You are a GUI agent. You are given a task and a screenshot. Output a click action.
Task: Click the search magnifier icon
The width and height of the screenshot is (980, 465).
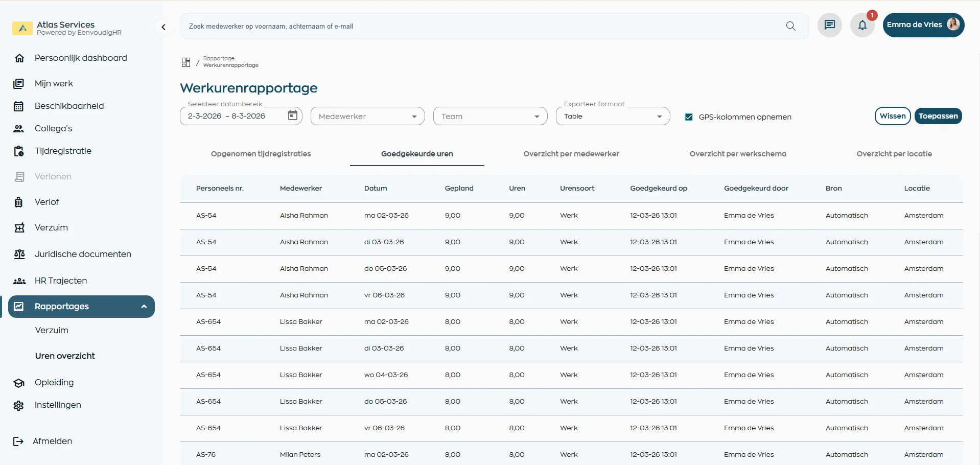[x=790, y=26]
